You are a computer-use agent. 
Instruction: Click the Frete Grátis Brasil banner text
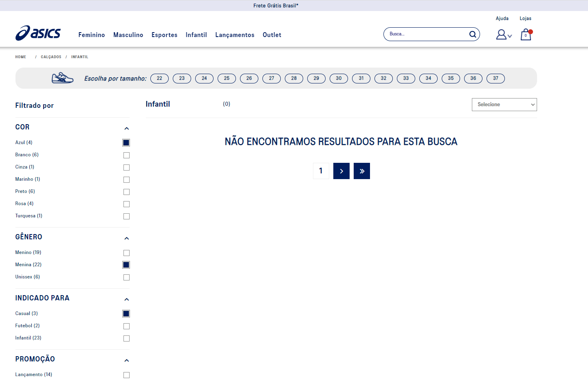[276, 6]
